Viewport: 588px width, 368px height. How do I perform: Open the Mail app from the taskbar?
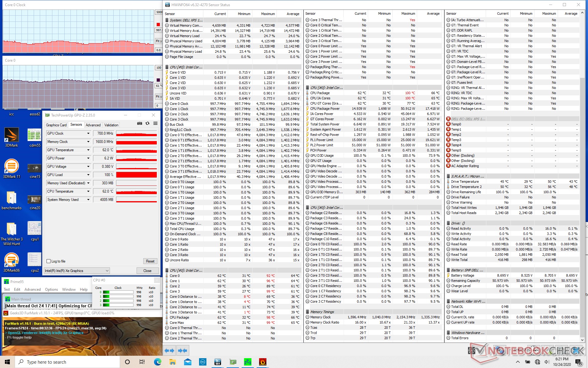[187, 362]
